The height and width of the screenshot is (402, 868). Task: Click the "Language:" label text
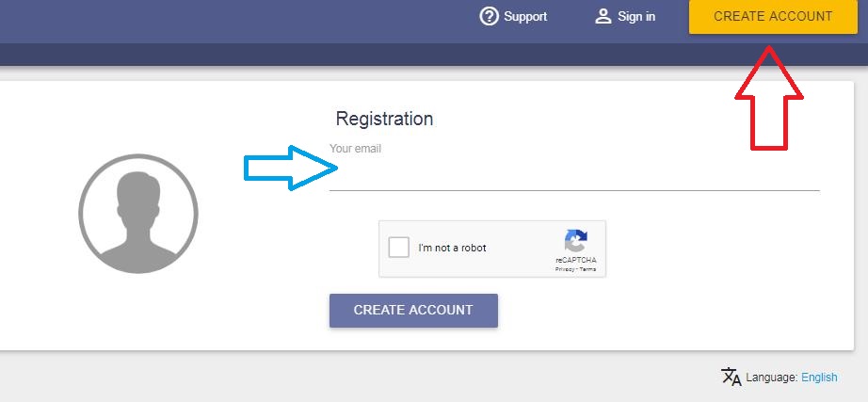click(x=771, y=378)
